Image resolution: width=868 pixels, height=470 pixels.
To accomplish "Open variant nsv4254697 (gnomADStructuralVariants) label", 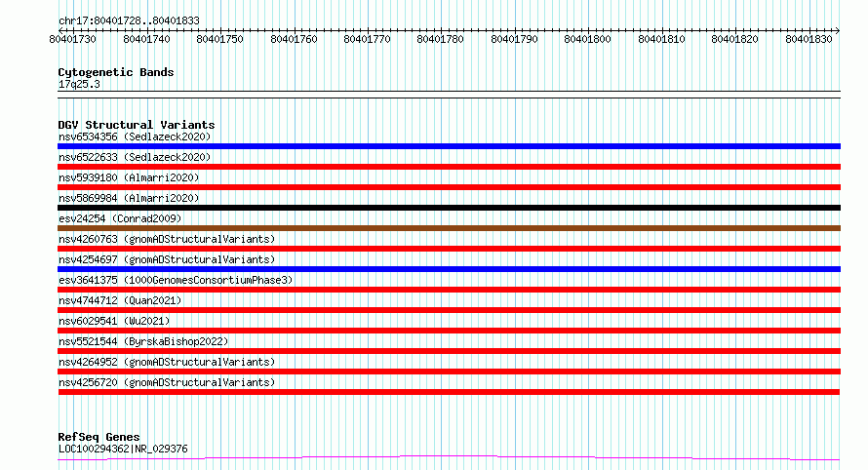I will (167, 259).
